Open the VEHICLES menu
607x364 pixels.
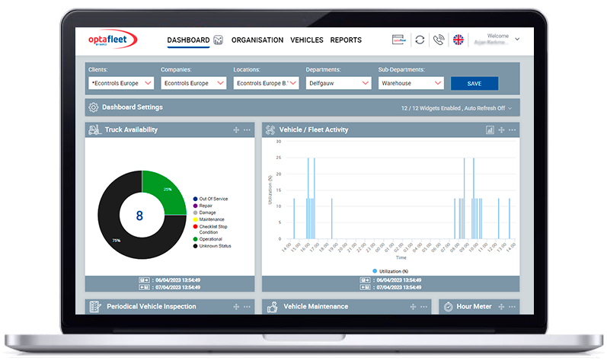click(307, 40)
